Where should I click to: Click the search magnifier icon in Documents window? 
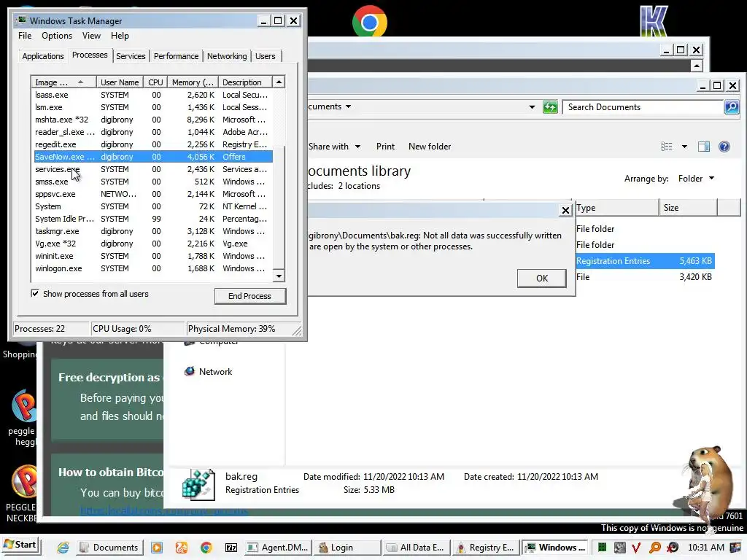[731, 107]
